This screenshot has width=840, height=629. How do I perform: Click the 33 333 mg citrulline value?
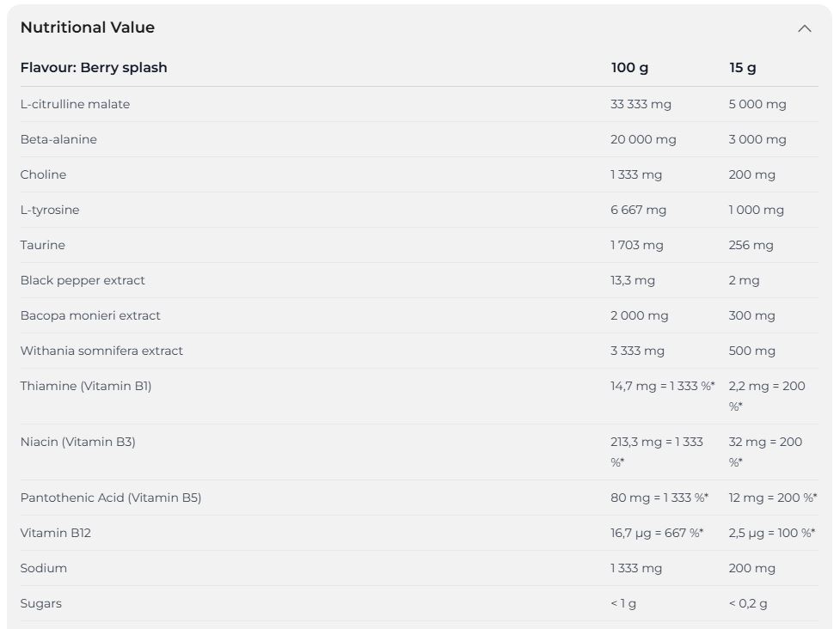641,104
